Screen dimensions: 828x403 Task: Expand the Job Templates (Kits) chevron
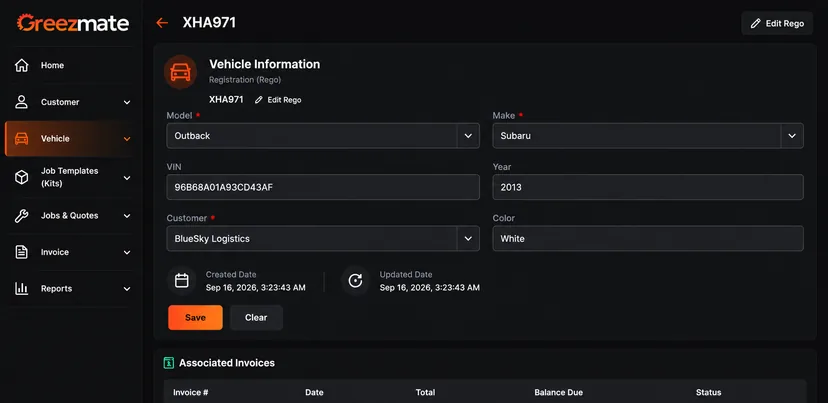click(x=127, y=178)
